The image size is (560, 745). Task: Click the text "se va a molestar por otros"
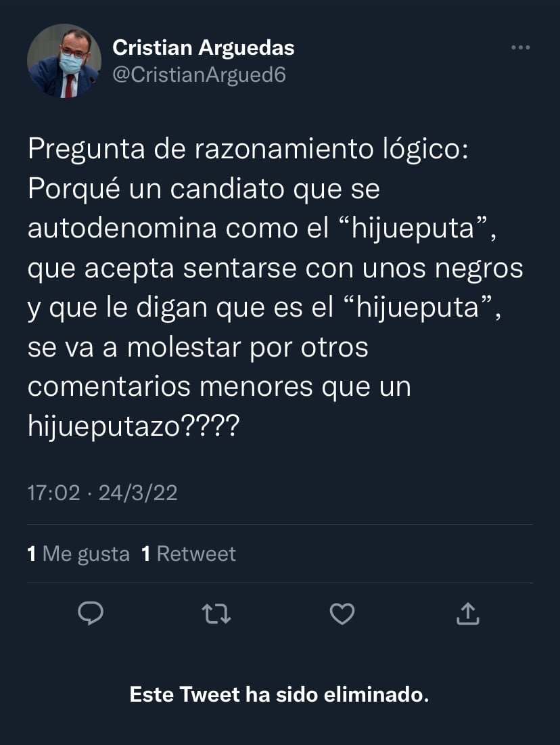tap(197, 348)
